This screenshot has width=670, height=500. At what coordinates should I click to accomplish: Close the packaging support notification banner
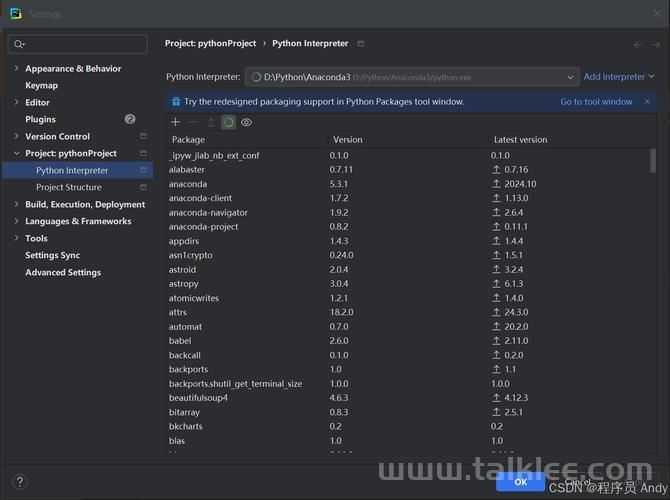pyautogui.click(x=647, y=101)
